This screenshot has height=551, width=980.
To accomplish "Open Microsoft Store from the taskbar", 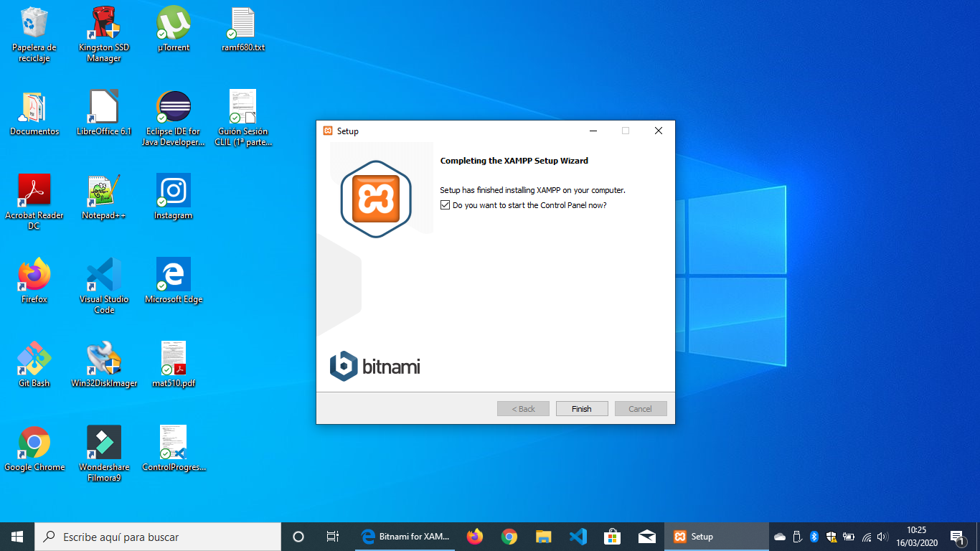I will coord(613,537).
